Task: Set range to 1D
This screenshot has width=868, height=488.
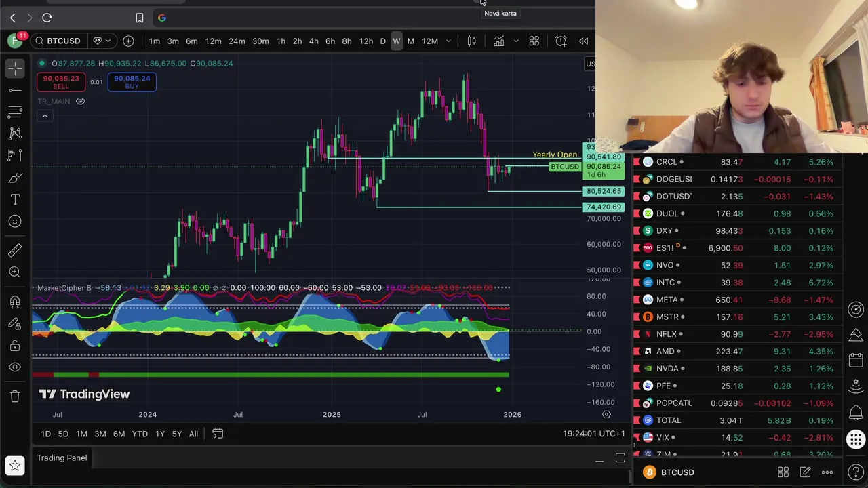Action: pyautogui.click(x=45, y=434)
